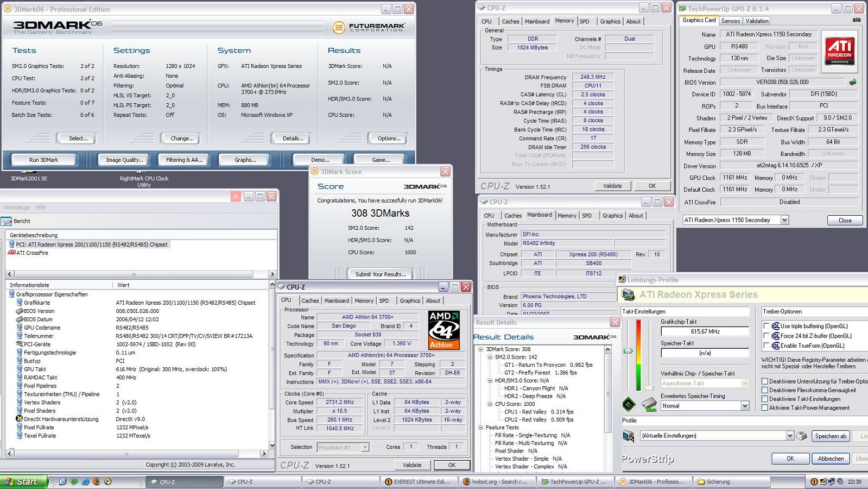
Task: Toggle Enable TrueForm (OpenGL) checkbox
Action: tap(766, 346)
